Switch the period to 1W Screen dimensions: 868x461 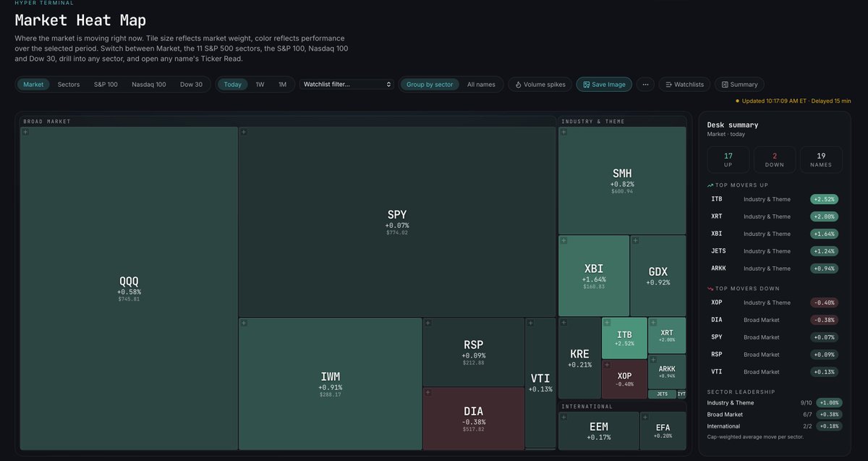(x=260, y=85)
